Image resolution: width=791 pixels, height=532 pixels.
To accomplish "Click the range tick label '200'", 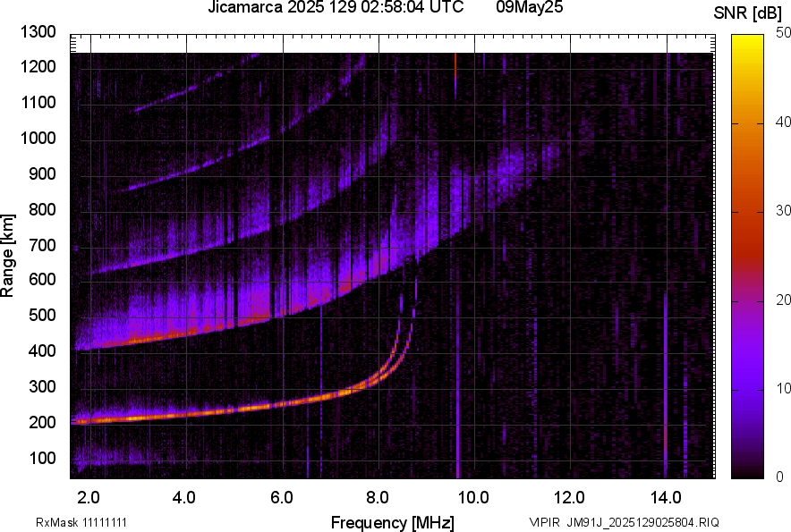I will tap(42, 422).
